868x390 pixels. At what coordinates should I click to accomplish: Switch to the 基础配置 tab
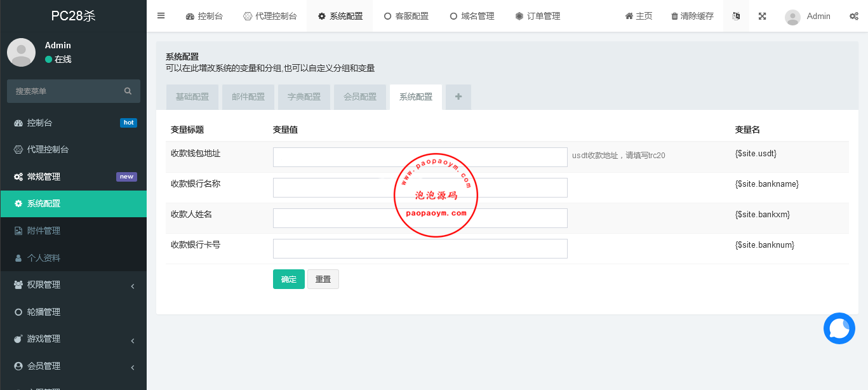point(192,97)
